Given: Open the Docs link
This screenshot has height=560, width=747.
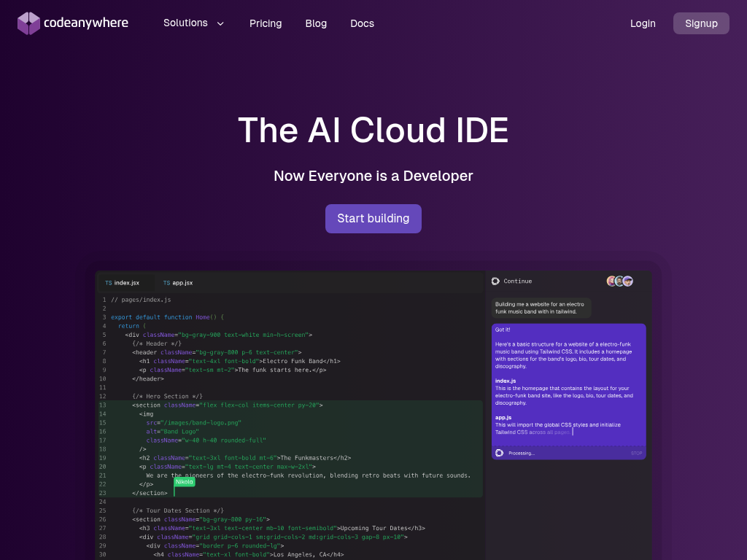Looking at the screenshot, I should pos(362,23).
